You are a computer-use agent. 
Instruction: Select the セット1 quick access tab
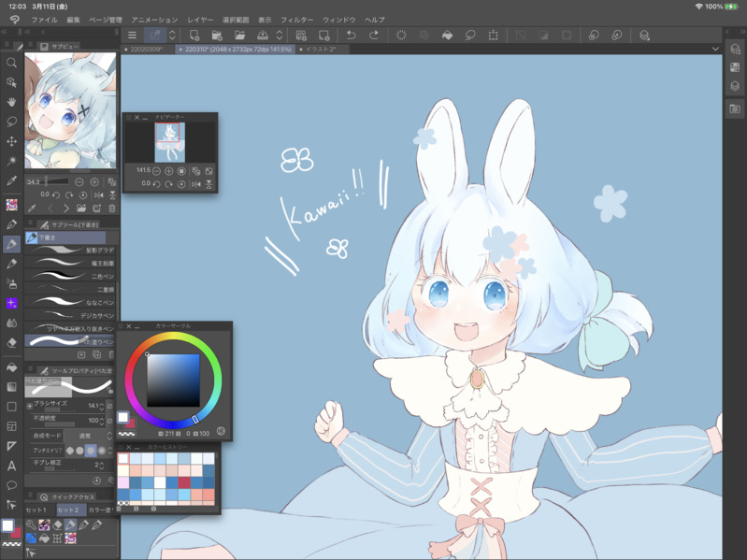(36, 510)
